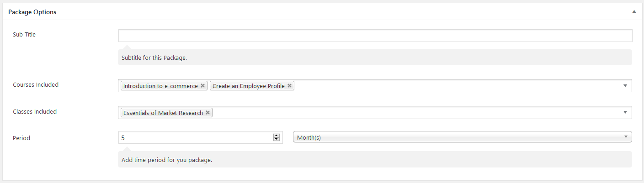Select the Introduction to e-commerce tag text

[160, 86]
